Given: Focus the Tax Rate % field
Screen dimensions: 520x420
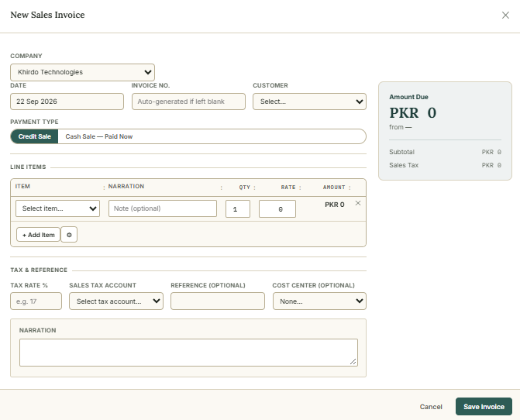Looking at the screenshot, I should (x=36, y=301).
